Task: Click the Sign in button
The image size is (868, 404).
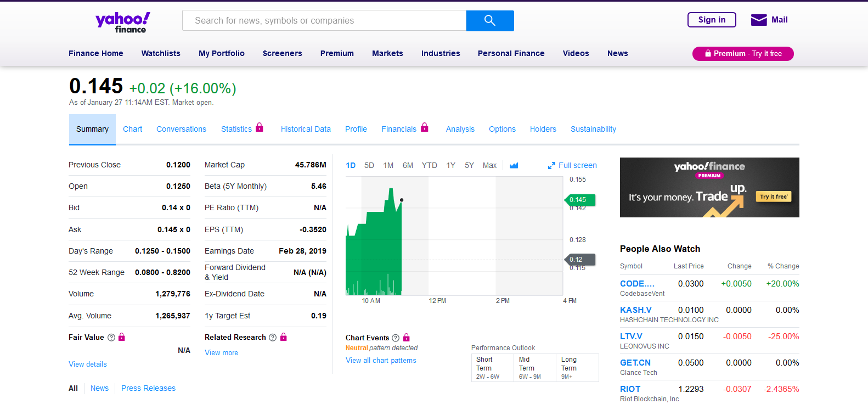Action: [712, 20]
